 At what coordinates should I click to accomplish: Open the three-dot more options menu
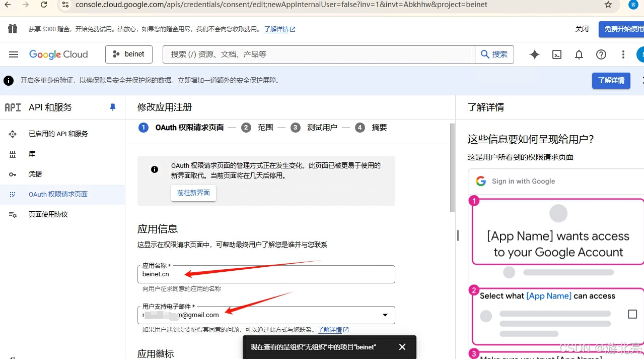click(x=623, y=54)
